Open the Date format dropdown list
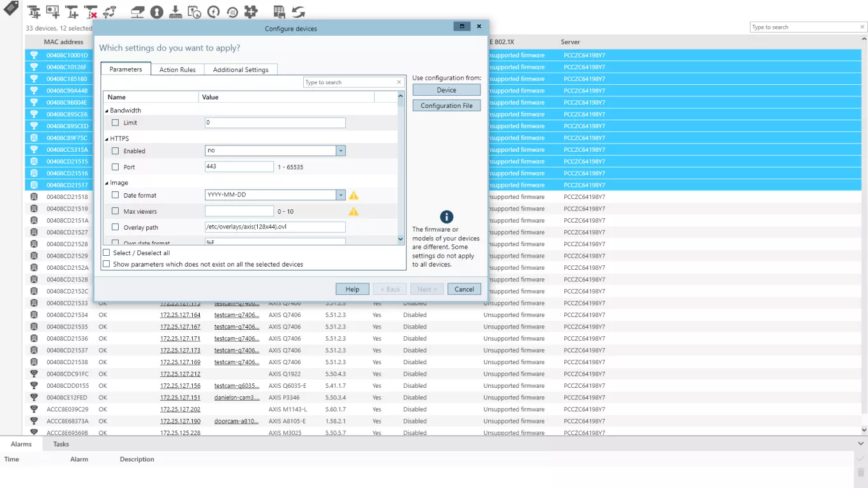The image size is (868, 488). click(x=340, y=195)
